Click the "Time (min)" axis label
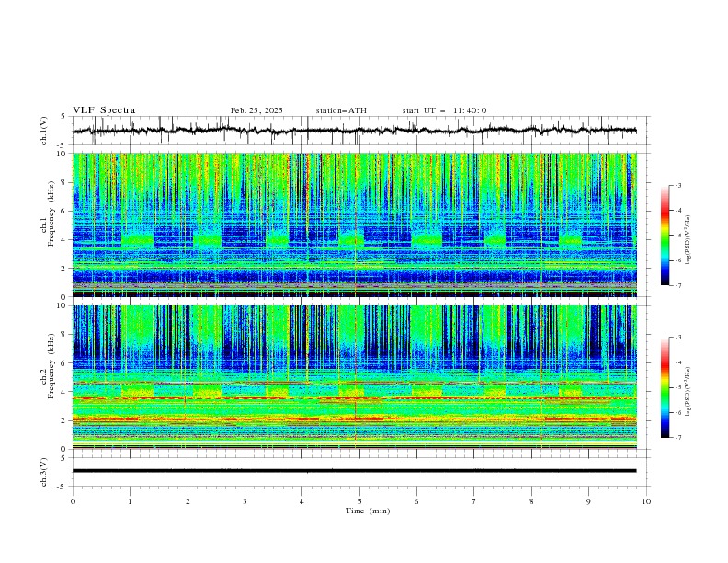Screen dimensions: 728x563 pyautogui.click(x=368, y=511)
